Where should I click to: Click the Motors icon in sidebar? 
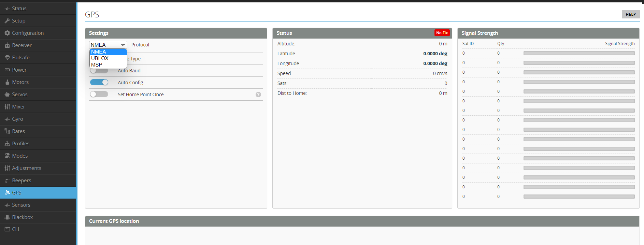[x=7, y=82]
